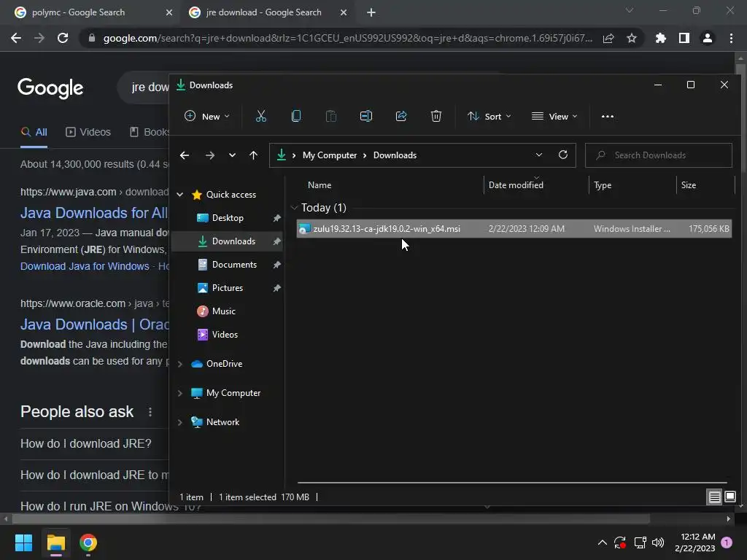Viewport: 747px width, 560px height.
Task: Click Chrome horizontal scrollbar
Action: (x=331, y=518)
